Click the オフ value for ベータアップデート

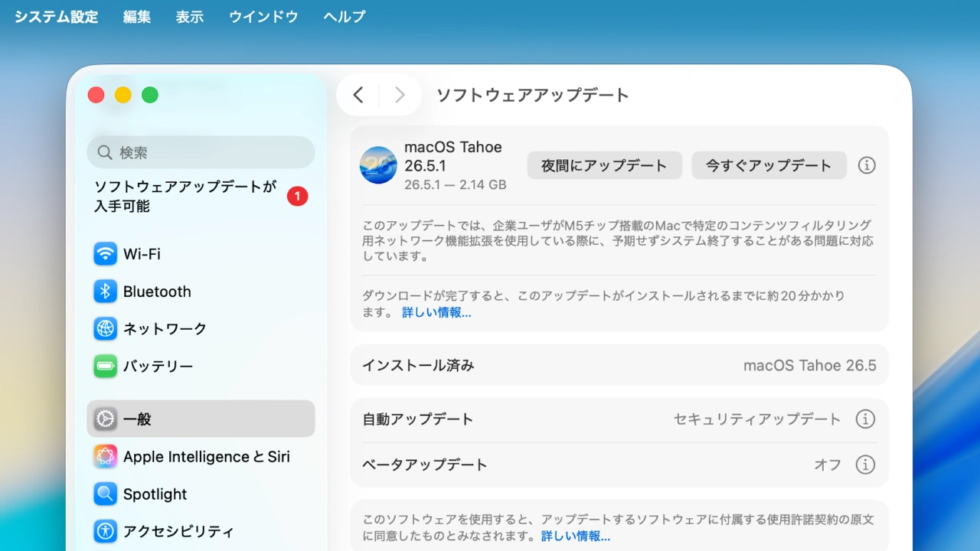828,465
